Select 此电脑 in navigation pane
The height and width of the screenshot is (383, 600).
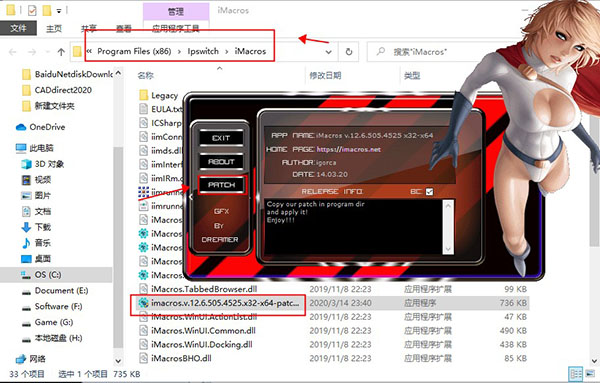(x=34, y=148)
